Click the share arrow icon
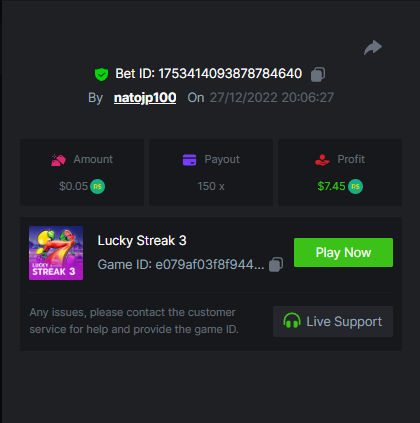 (373, 47)
